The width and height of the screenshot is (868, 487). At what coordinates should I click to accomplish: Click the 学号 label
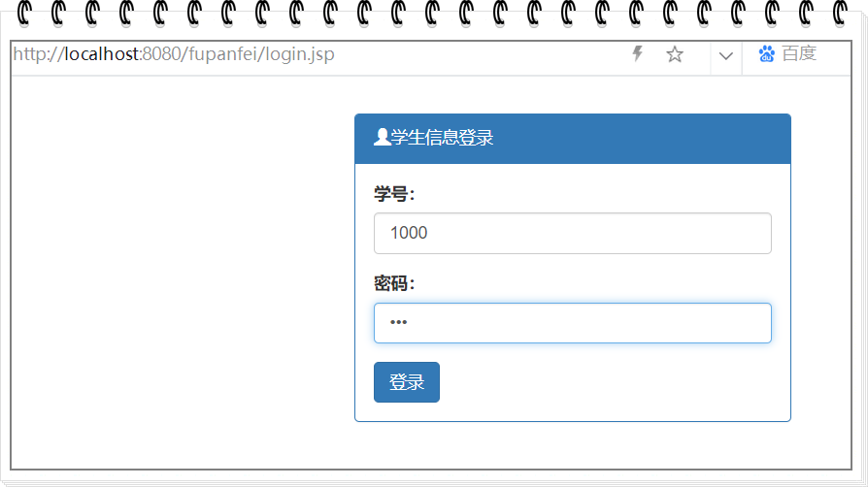394,194
